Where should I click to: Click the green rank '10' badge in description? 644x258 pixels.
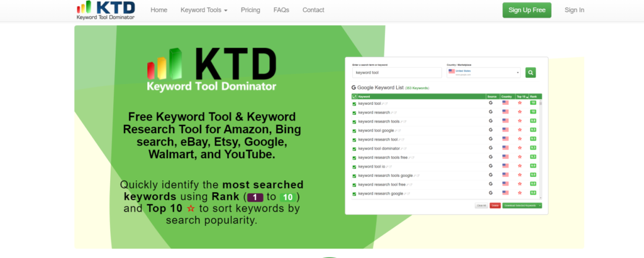pyautogui.click(x=288, y=197)
